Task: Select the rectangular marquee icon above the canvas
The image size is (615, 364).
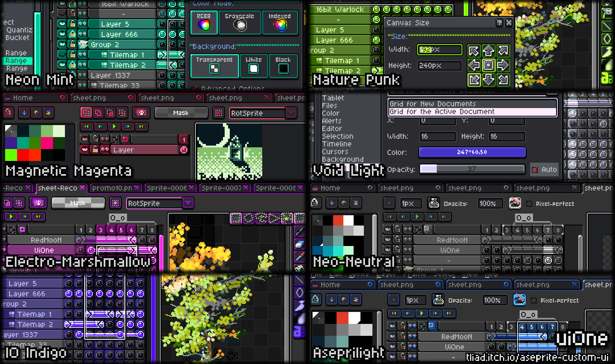Action: click(x=236, y=218)
